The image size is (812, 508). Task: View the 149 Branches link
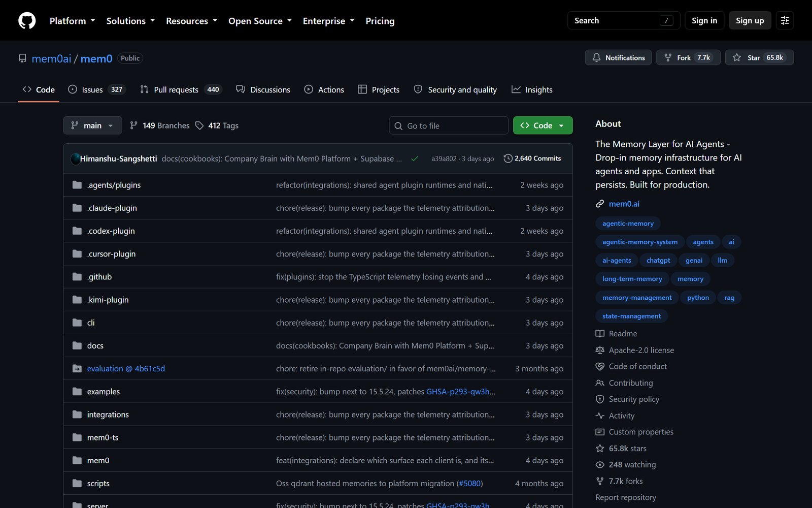(159, 125)
